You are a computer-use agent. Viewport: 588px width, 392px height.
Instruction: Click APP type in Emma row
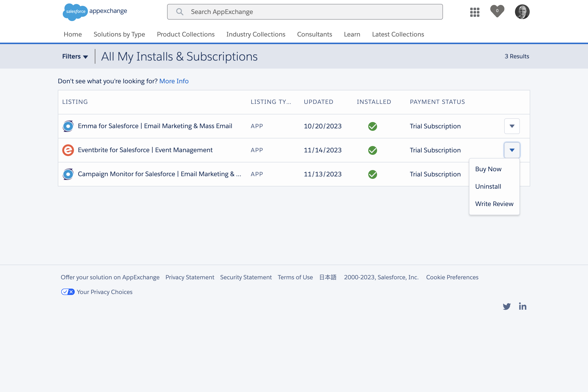click(x=257, y=126)
